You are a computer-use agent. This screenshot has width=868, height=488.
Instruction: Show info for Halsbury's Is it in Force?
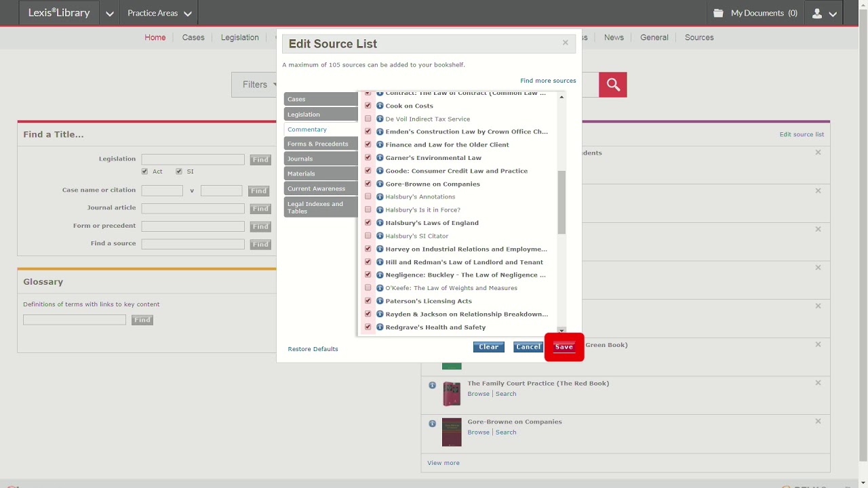click(380, 209)
